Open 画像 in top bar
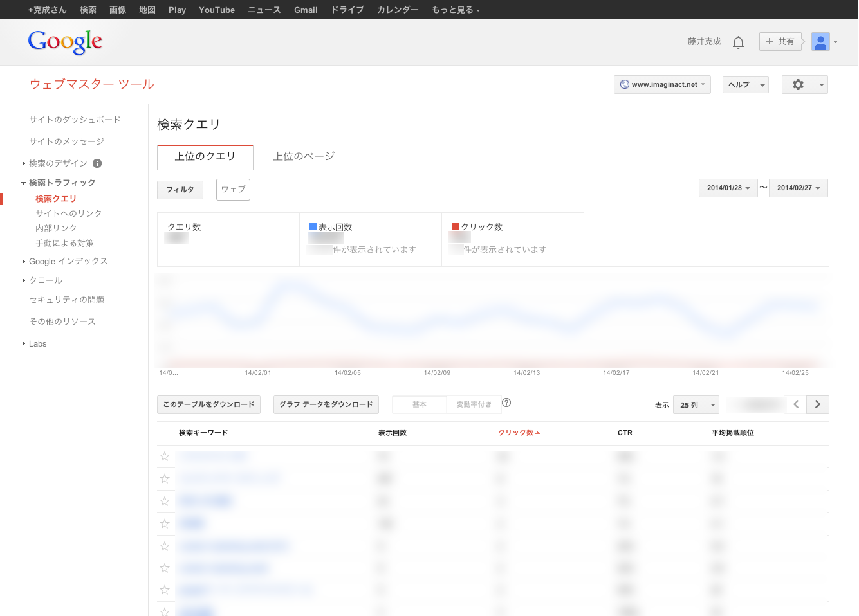859x616 pixels. point(118,10)
